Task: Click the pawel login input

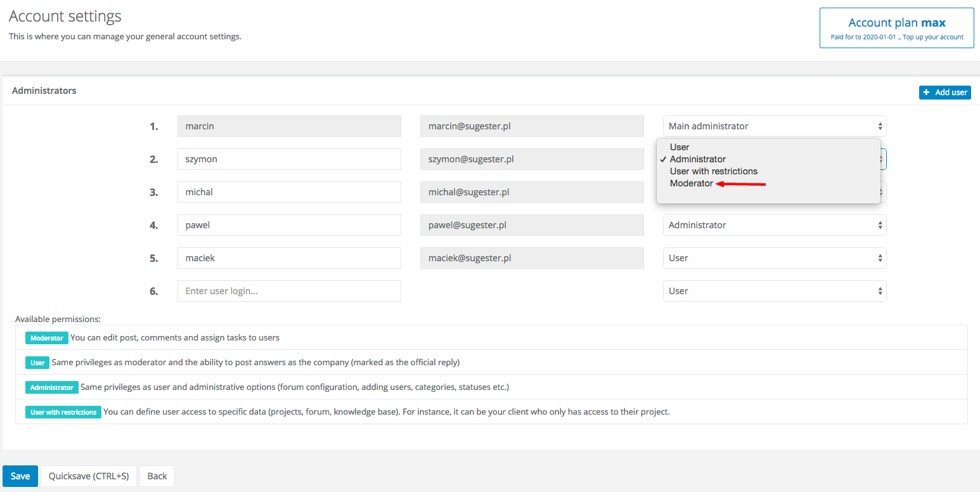Action: click(289, 225)
